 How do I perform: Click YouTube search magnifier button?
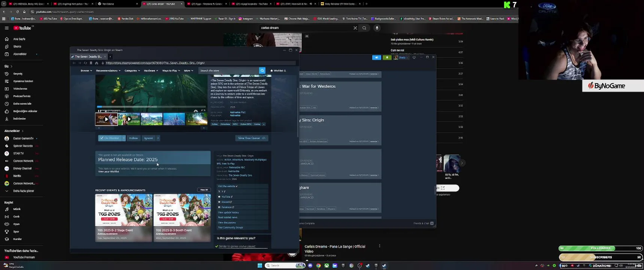tap(364, 28)
